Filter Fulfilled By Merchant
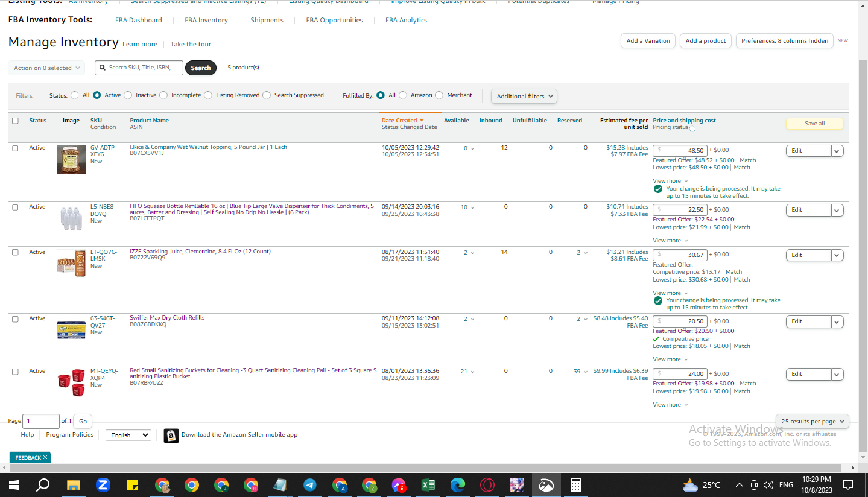The width and height of the screenshot is (868, 497). pos(439,95)
